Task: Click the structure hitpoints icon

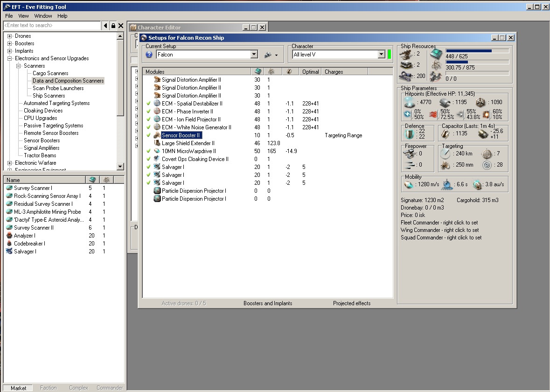Action: click(480, 103)
